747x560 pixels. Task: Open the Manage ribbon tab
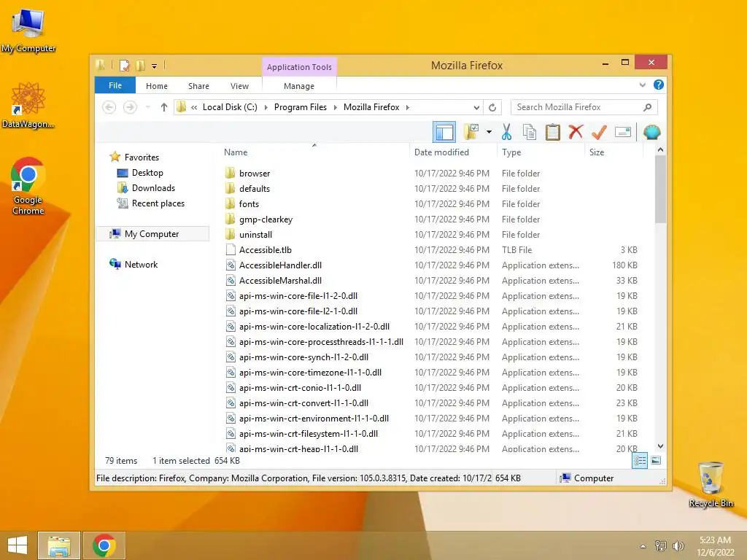[298, 86]
